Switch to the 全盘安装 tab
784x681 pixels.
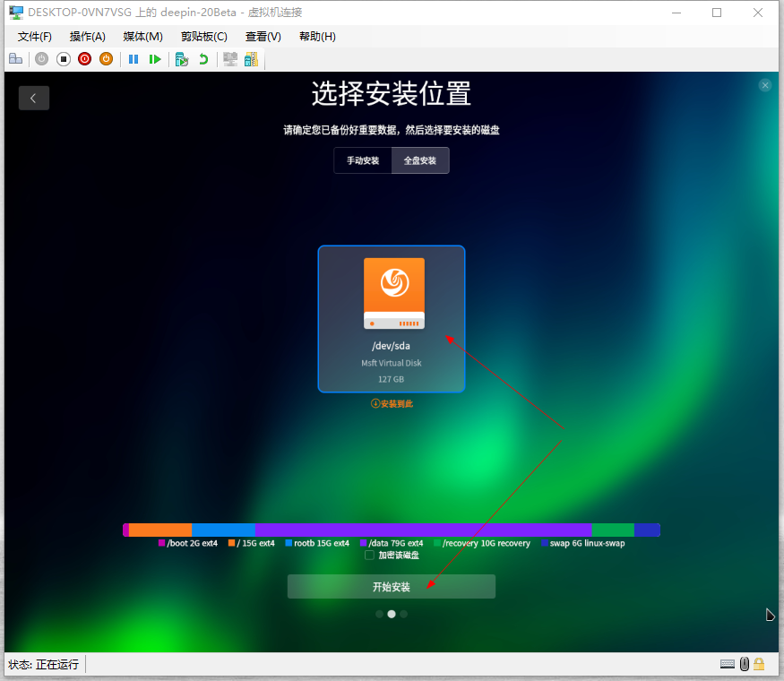pyautogui.click(x=419, y=160)
